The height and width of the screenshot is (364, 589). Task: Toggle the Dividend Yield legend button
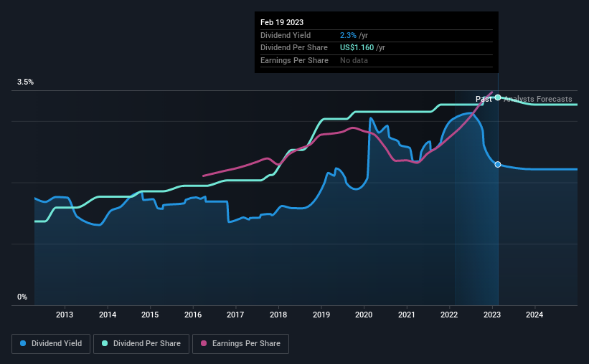51,344
